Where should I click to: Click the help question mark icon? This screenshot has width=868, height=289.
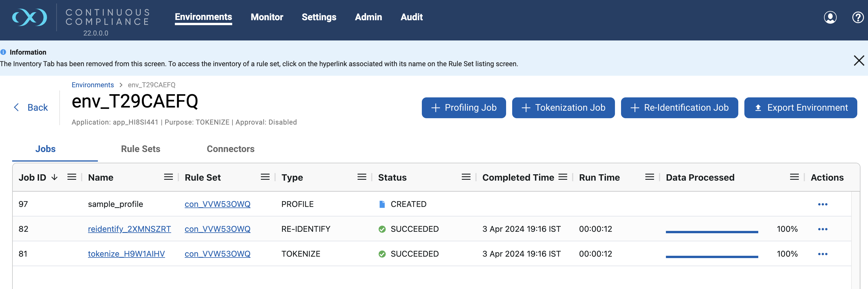(858, 18)
